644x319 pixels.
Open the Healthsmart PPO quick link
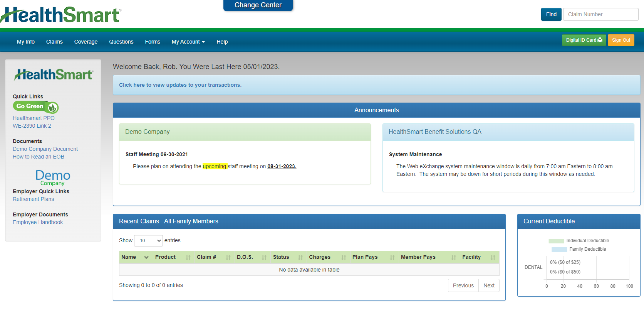[x=34, y=118]
